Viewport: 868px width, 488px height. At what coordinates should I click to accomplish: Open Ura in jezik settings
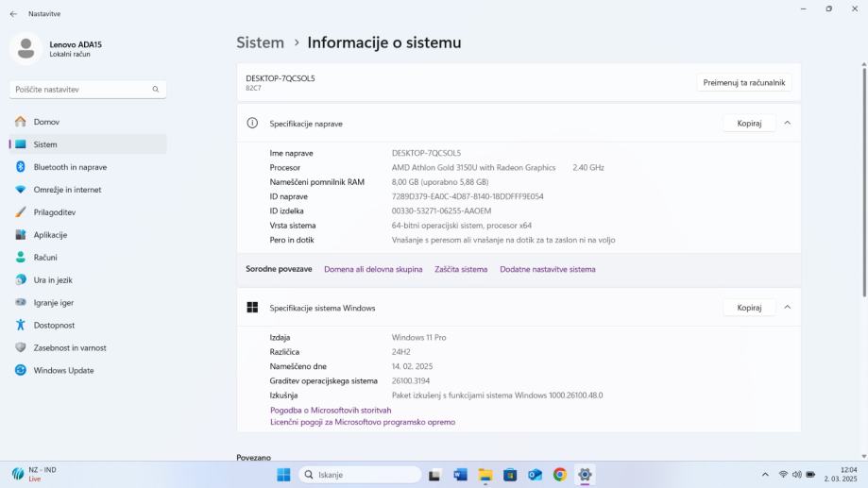(x=88, y=280)
